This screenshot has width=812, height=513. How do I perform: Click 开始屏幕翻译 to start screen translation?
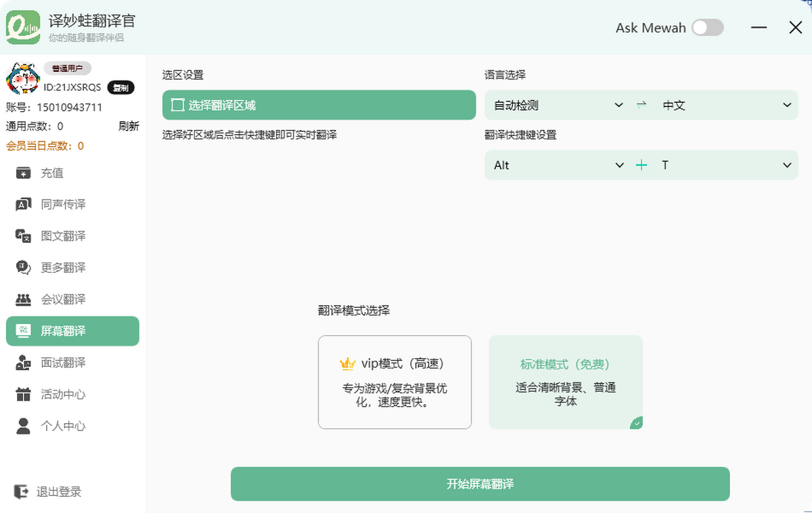coord(480,484)
